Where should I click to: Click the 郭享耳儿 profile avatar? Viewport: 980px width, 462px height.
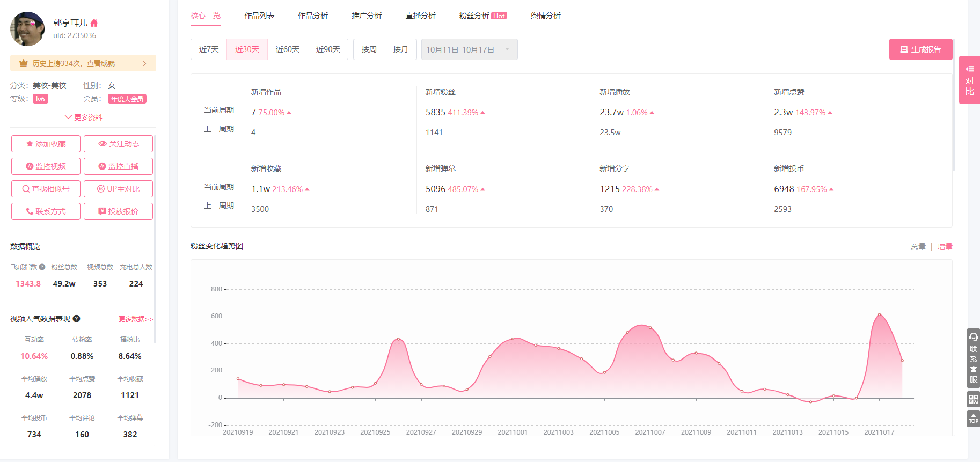pos(27,29)
